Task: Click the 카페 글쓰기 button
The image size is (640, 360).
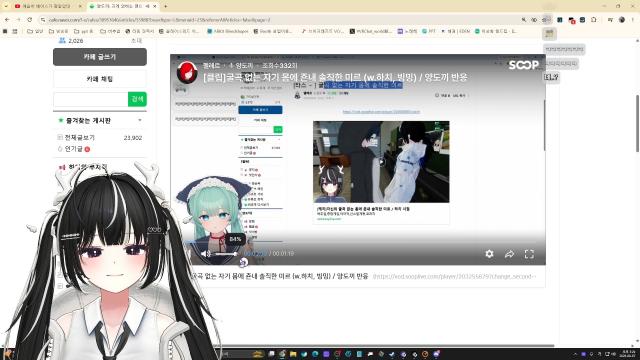Action: [x=100, y=57]
